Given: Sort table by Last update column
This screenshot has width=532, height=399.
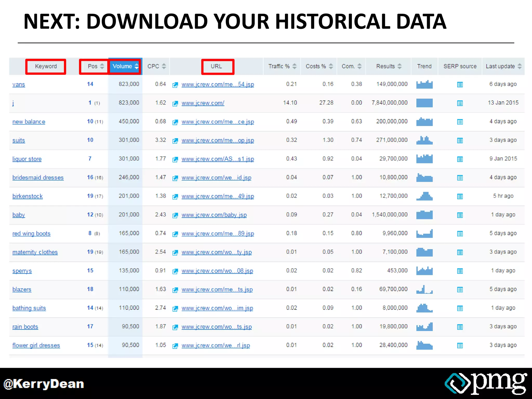Looking at the screenshot, I should [x=520, y=66].
